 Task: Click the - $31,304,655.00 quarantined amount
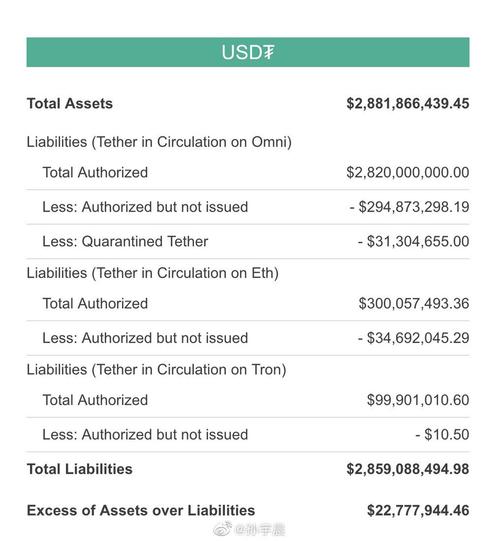coord(413,242)
